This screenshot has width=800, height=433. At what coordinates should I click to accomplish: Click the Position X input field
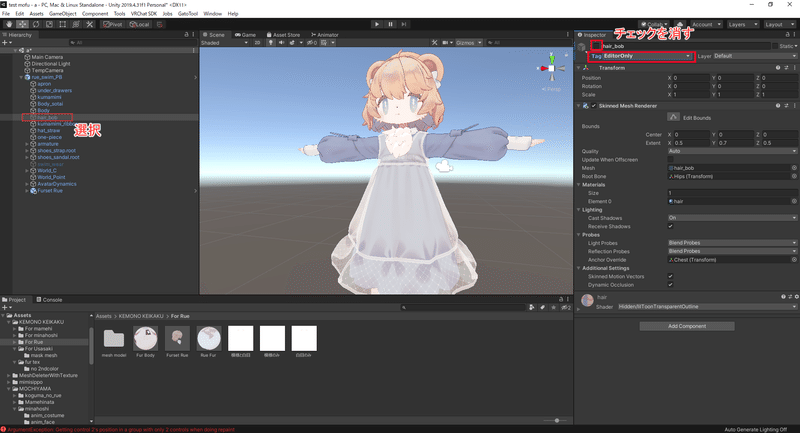pos(691,78)
